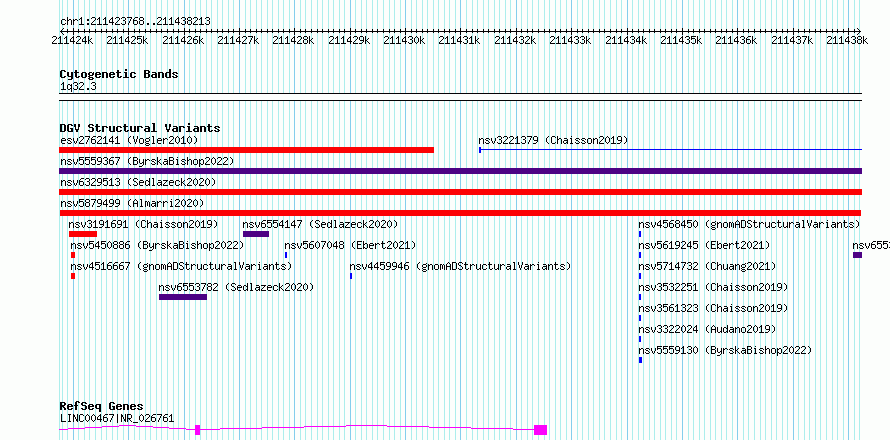Click nsv5619245 (Ebert2021) label

coord(704,245)
